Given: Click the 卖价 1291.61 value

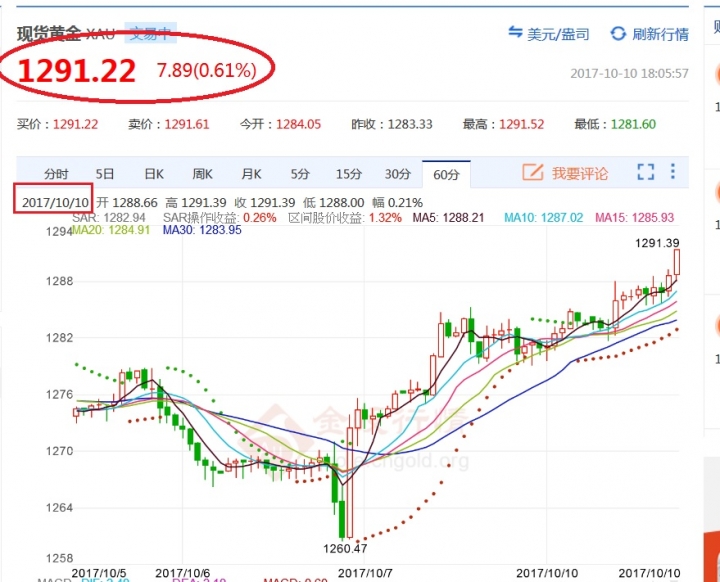Looking at the screenshot, I should (187, 124).
